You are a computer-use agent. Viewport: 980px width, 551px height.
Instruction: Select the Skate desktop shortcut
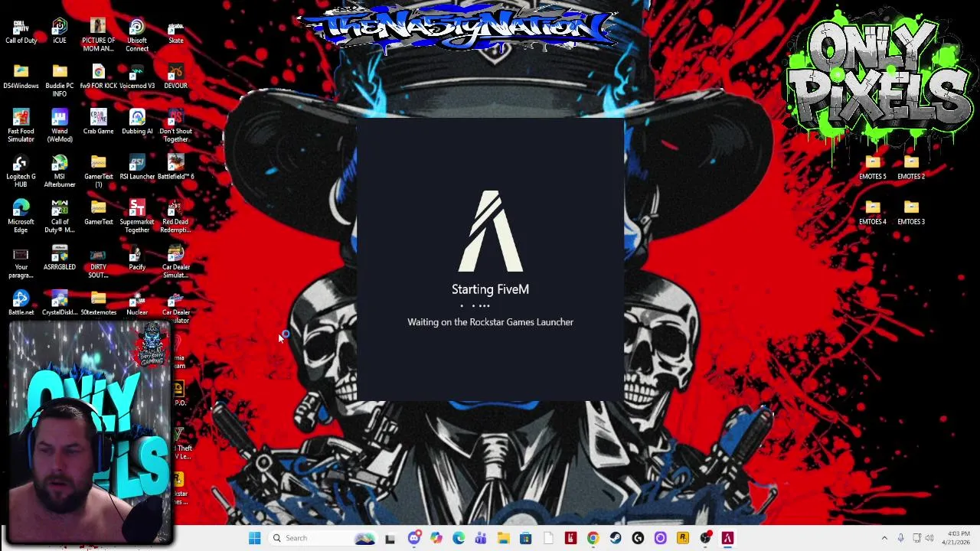click(x=176, y=31)
